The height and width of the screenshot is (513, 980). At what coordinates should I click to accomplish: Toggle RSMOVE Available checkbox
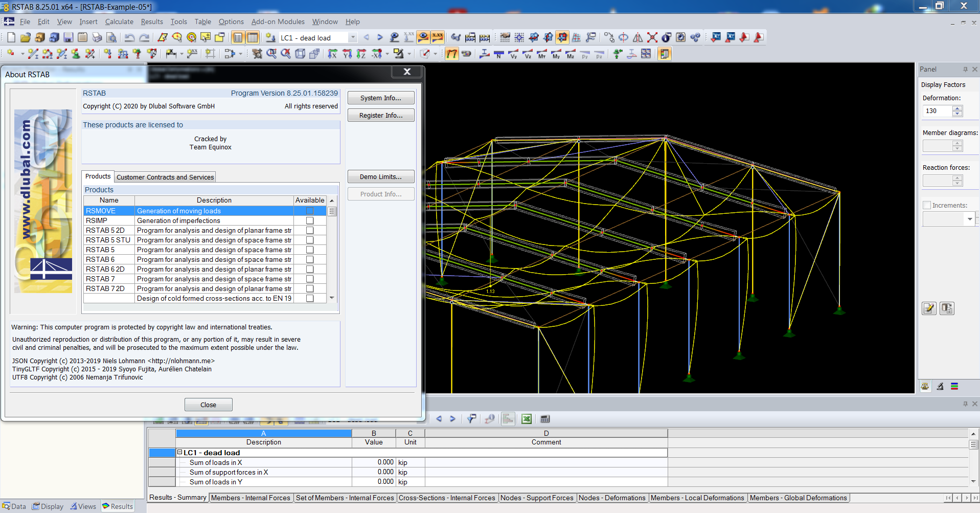click(x=310, y=211)
